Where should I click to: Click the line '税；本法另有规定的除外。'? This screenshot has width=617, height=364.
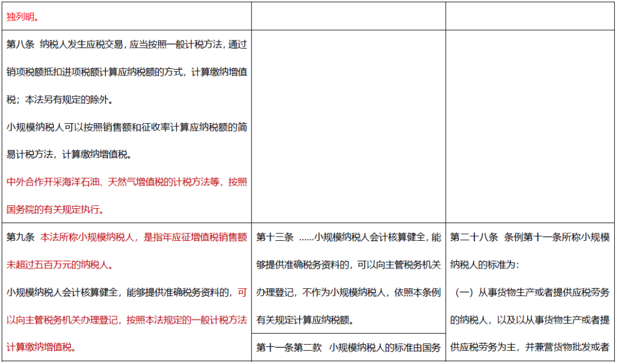tap(60, 99)
